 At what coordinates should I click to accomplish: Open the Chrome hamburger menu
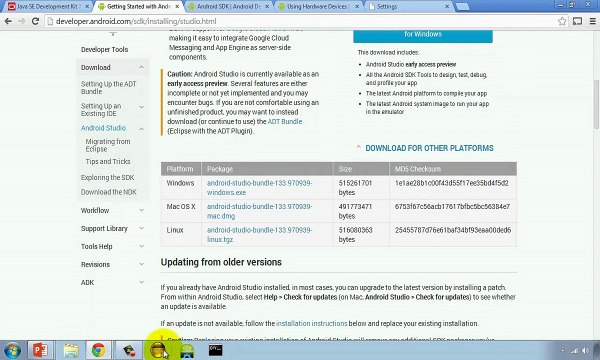coord(592,21)
